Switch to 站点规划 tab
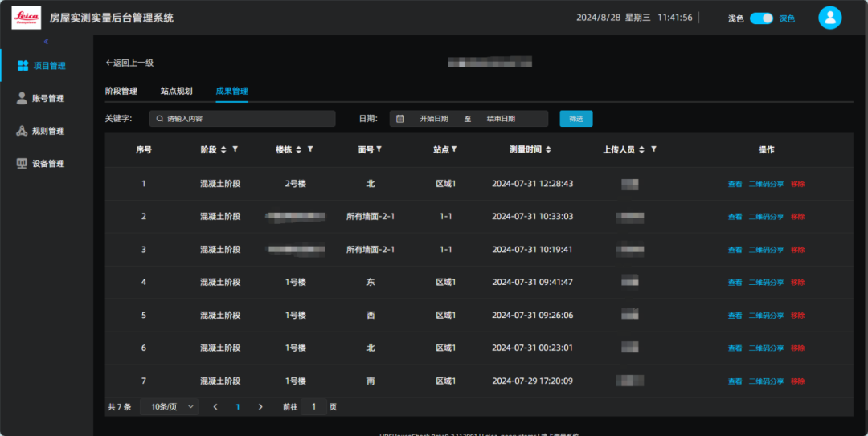This screenshot has height=436, width=868. point(177,92)
